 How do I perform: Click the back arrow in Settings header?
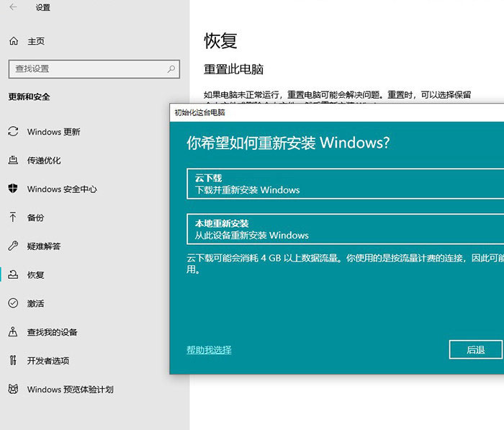(13, 6)
